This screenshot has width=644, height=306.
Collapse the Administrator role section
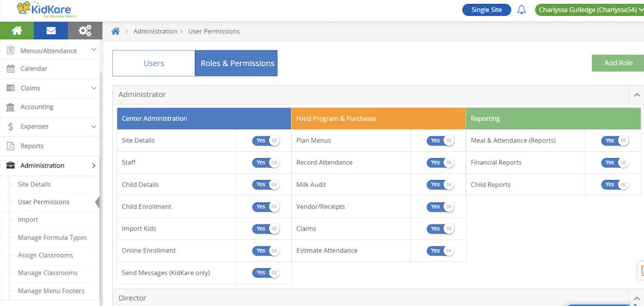pyautogui.click(x=636, y=95)
